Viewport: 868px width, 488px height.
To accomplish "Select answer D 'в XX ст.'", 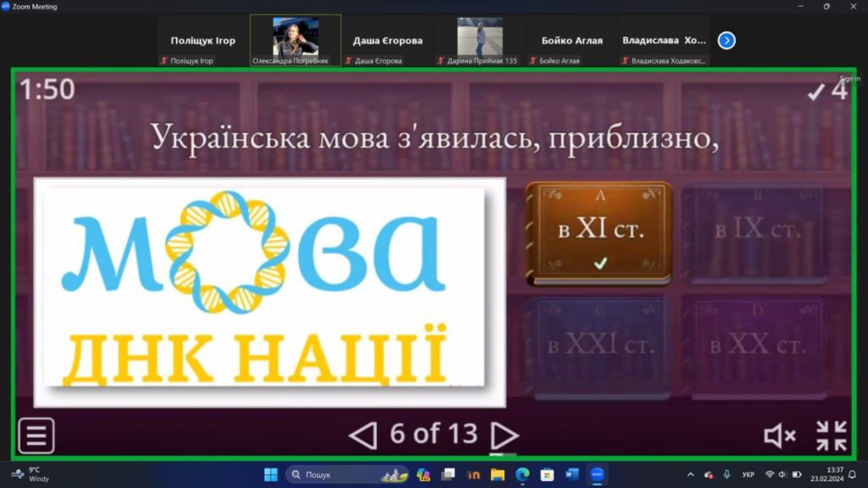I will (x=755, y=347).
